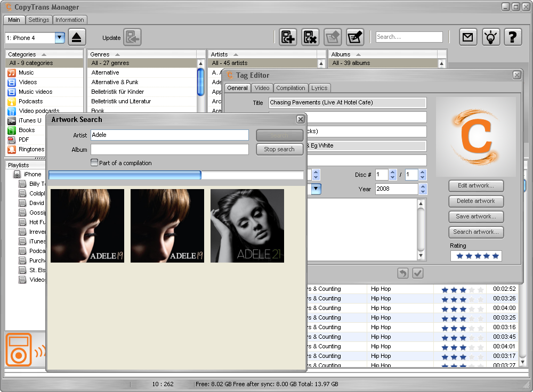Open the iPhone 4 device dropdown

click(x=60, y=37)
